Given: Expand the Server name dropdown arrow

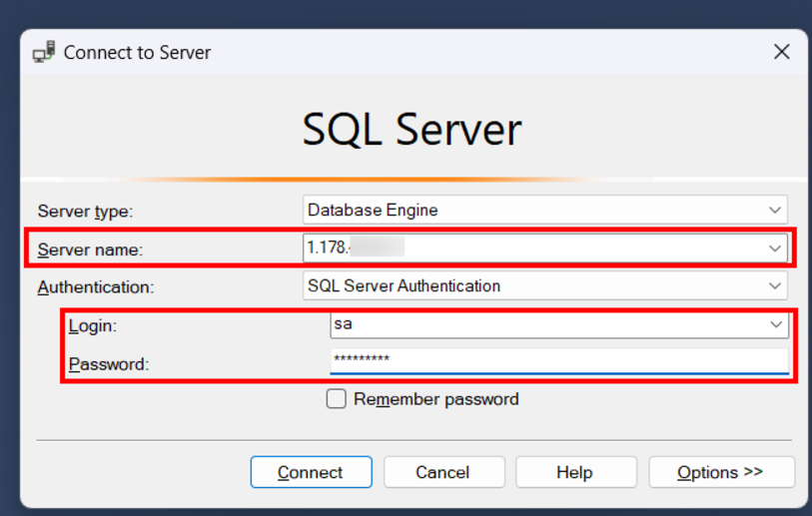Looking at the screenshot, I should (x=774, y=249).
